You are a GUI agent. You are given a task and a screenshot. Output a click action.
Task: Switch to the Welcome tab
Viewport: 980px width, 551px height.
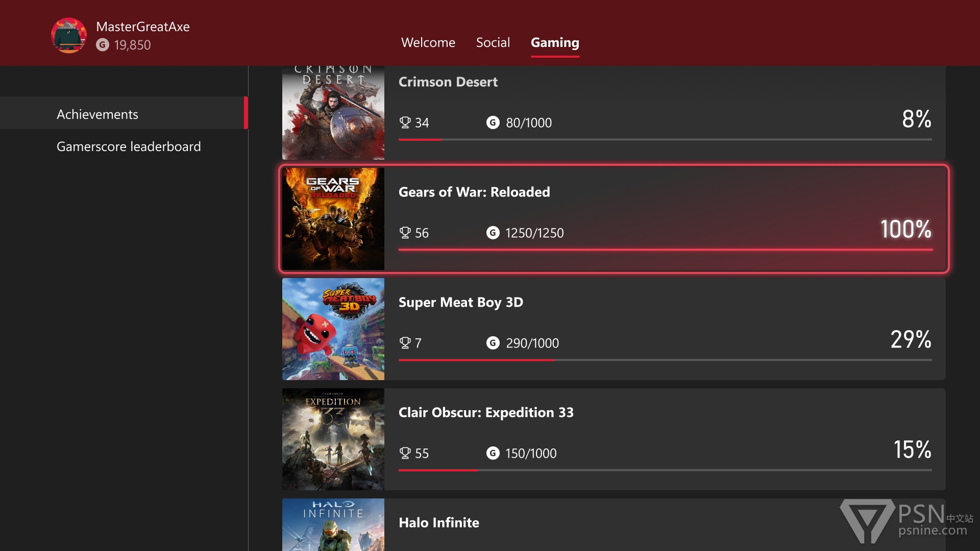point(428,42)
